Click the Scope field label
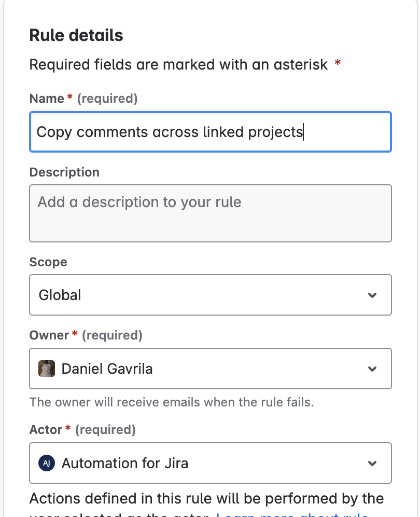This screenshot has width=420, height=517. click(48, 262)
